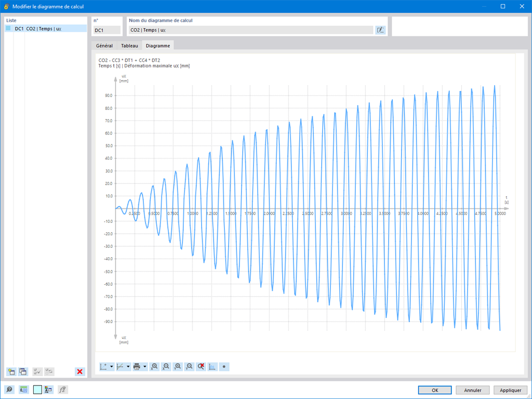Click the n° field showing DC1
This screenshot has width=532, height=399.
107,30
